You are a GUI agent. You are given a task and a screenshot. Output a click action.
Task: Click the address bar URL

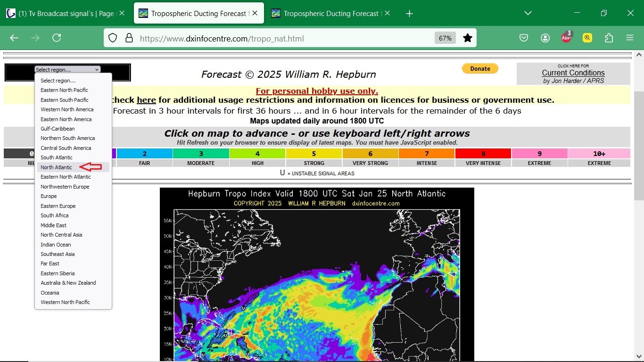tap(222, 39)
